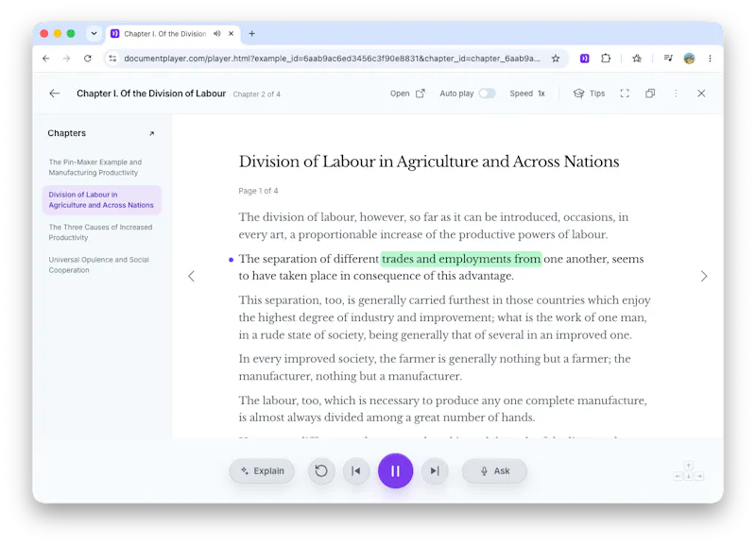The height and width of the screenshot is (546, 756).
Task: Go to the next page with the right chevron
Action: [704, 276]
